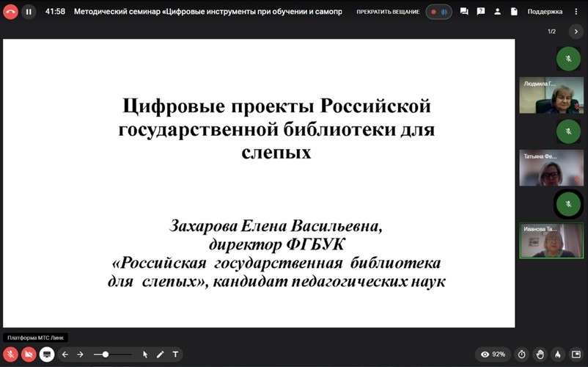
Task: Select the text annotation tool
Action: 175,355
